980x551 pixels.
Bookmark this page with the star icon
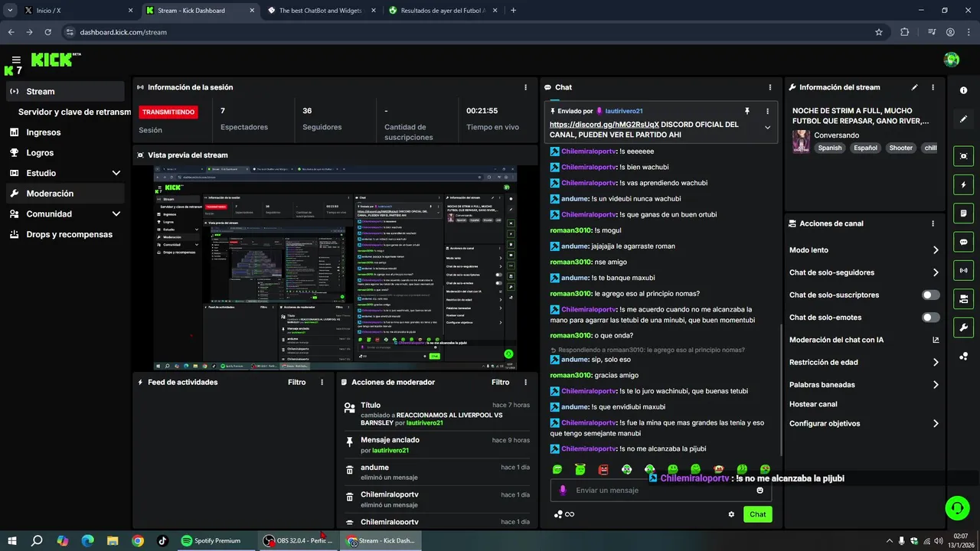coord(879,32)
